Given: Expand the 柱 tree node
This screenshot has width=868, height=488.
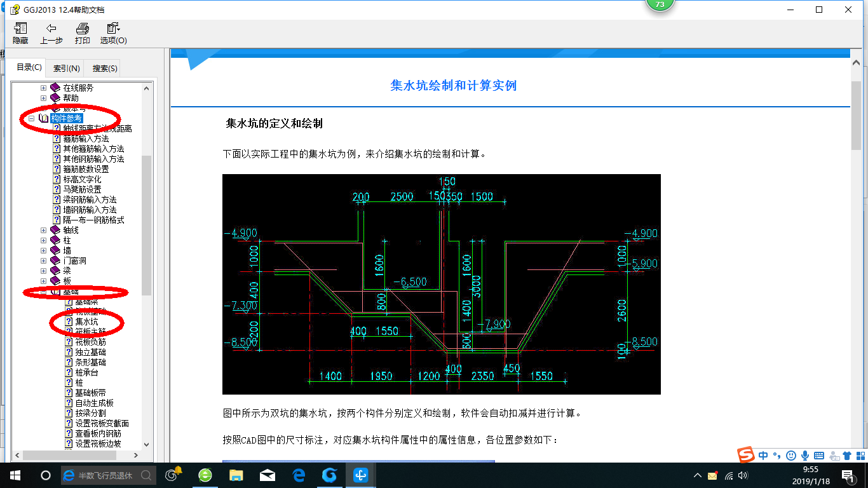Looking at the screenshot, I should coord(43,240).
